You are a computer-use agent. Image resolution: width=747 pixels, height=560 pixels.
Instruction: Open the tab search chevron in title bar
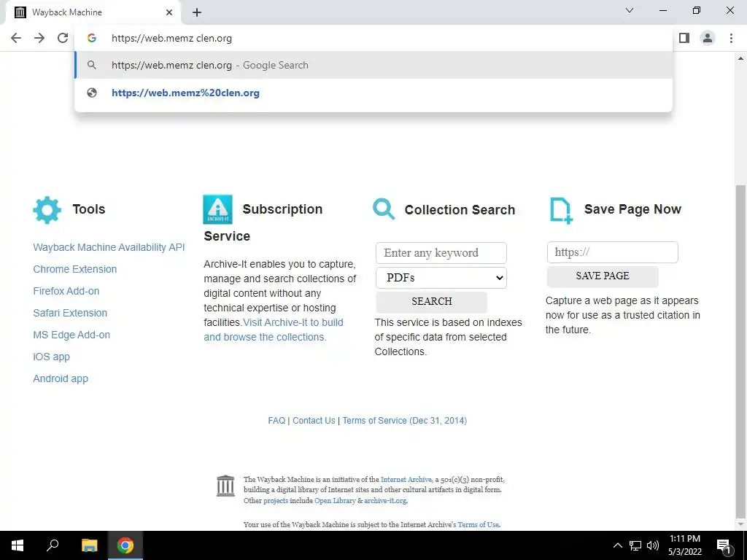(630, 10)
